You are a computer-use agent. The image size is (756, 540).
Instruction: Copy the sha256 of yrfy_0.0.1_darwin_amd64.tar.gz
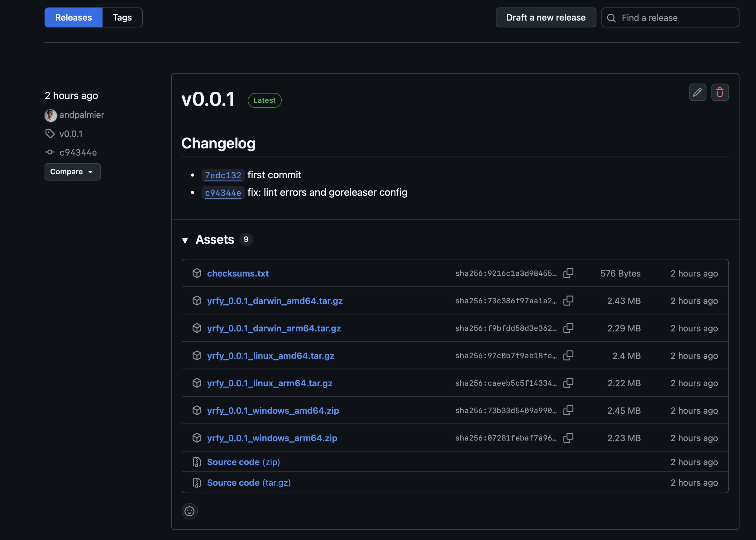click(568, 300)
